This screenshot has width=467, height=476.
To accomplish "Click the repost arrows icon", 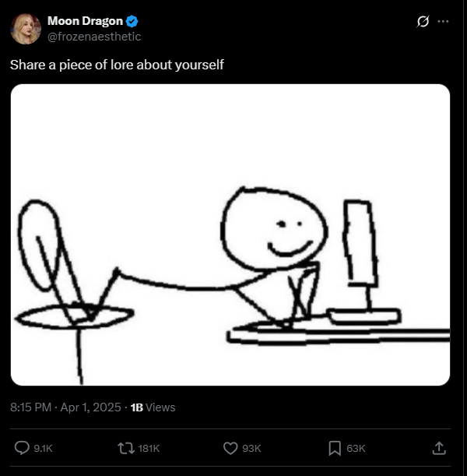I will point(126,448).
